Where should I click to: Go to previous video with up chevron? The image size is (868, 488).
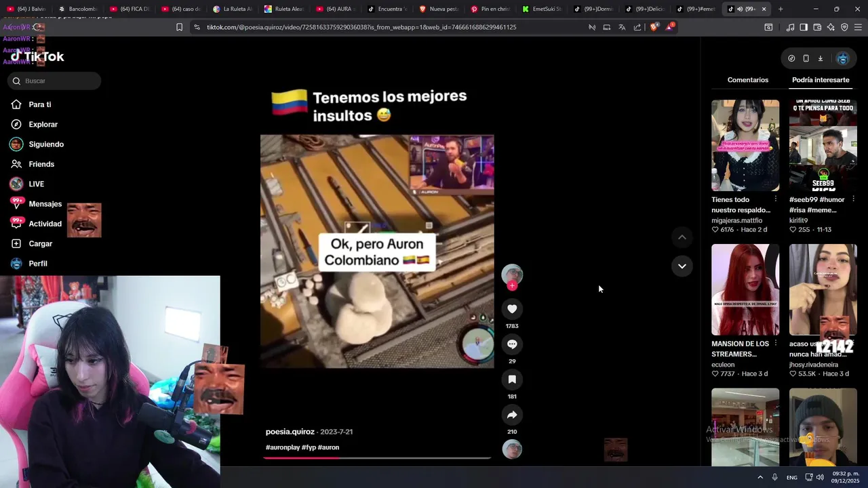point(682,237)
